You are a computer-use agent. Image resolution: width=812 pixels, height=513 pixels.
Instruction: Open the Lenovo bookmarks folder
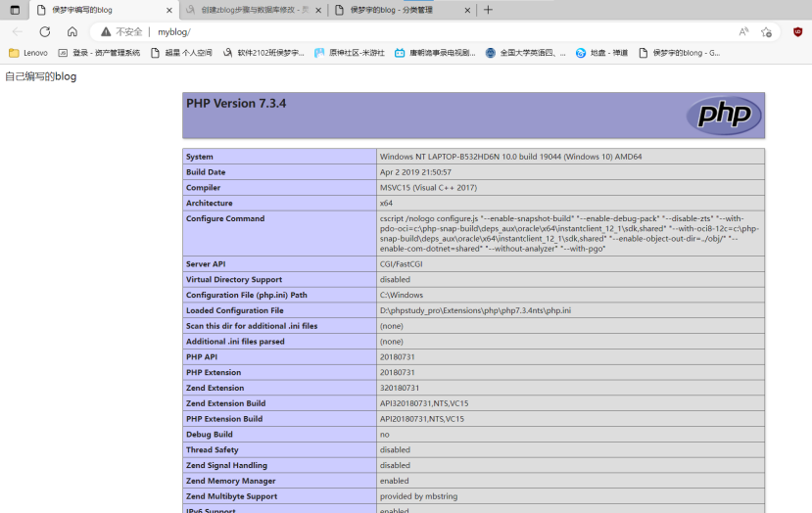28,53
